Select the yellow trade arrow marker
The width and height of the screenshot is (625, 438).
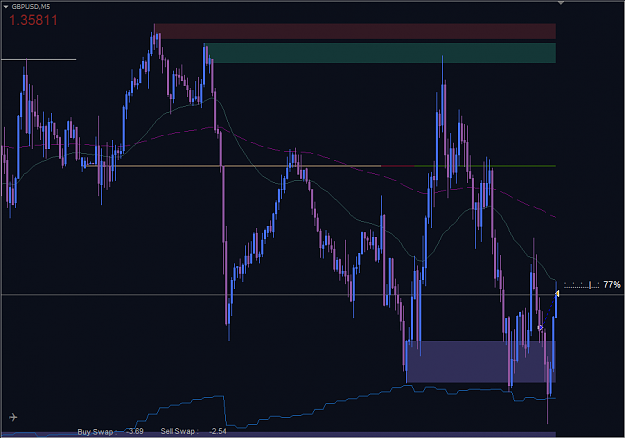557,294
